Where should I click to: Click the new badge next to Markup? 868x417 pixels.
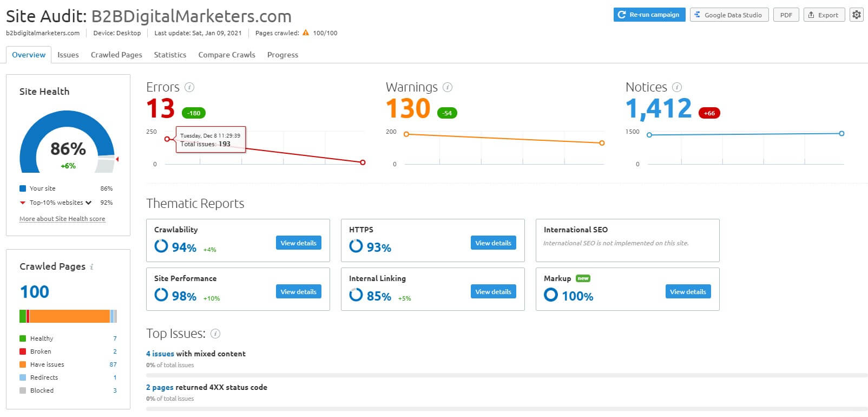click(583, 278)
